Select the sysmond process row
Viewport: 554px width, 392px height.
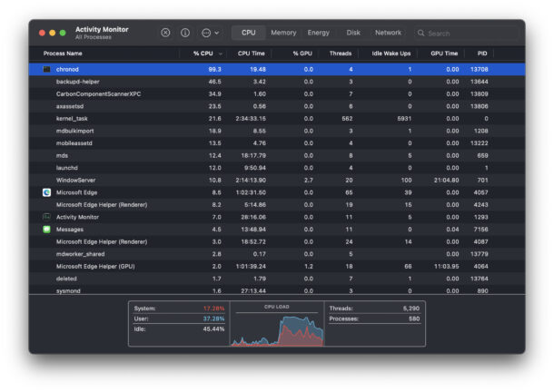click(277, 290)
